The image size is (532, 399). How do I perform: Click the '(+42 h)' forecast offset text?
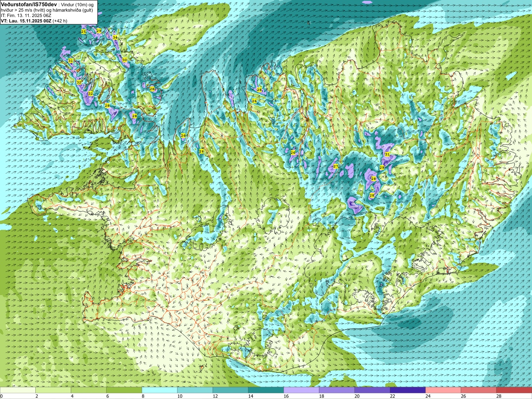(x=60, y=20)
